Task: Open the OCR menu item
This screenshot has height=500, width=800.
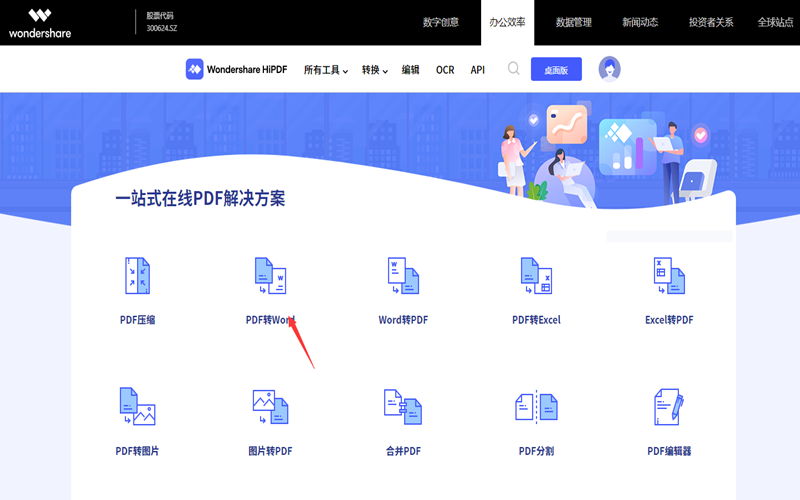Action: [x=445, y=70]
